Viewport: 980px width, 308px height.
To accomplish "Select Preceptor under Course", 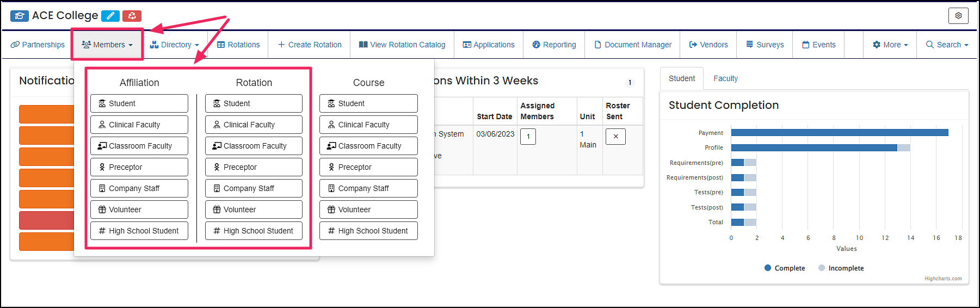I will 368,167.
